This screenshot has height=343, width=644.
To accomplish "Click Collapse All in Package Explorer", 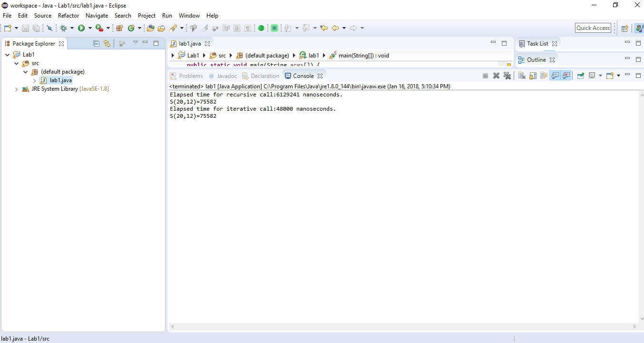I will (96, 43).
